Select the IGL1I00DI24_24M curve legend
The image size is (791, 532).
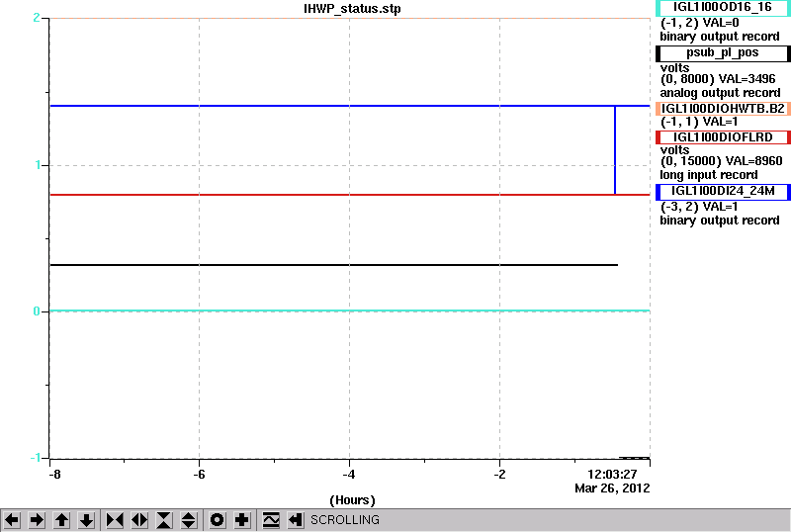click(x=723, y=192)
